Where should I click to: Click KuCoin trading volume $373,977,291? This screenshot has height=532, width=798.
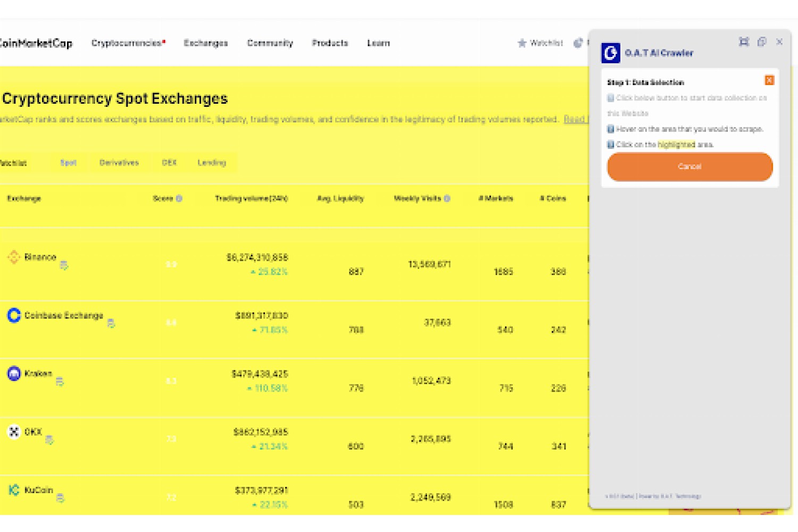(262, 491)
